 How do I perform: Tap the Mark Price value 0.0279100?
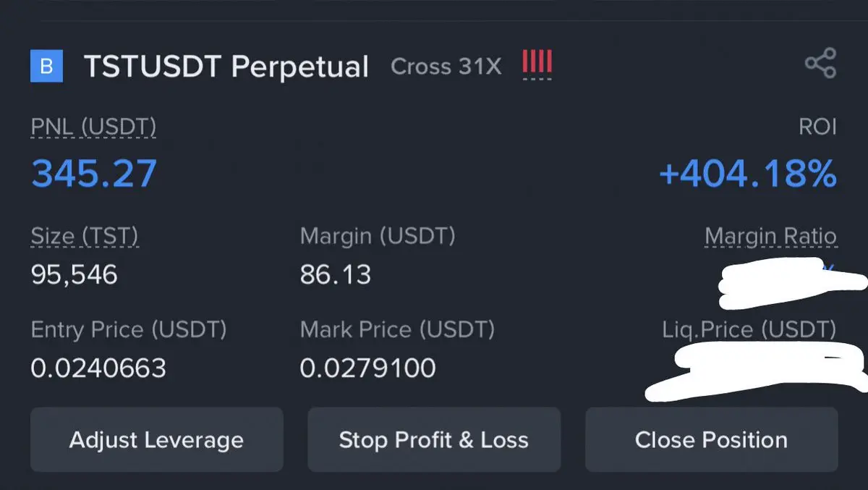[x=368, y=368]
